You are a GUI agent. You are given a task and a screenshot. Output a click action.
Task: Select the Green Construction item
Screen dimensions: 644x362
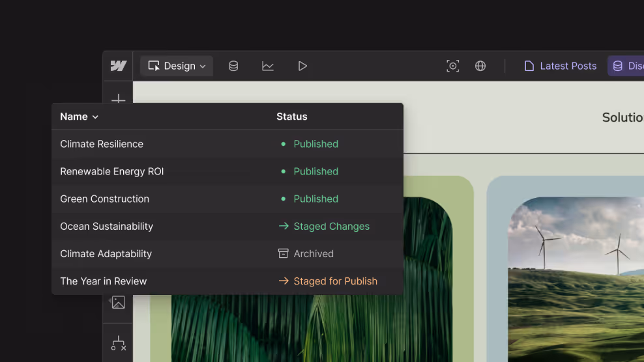coord(104,199)
